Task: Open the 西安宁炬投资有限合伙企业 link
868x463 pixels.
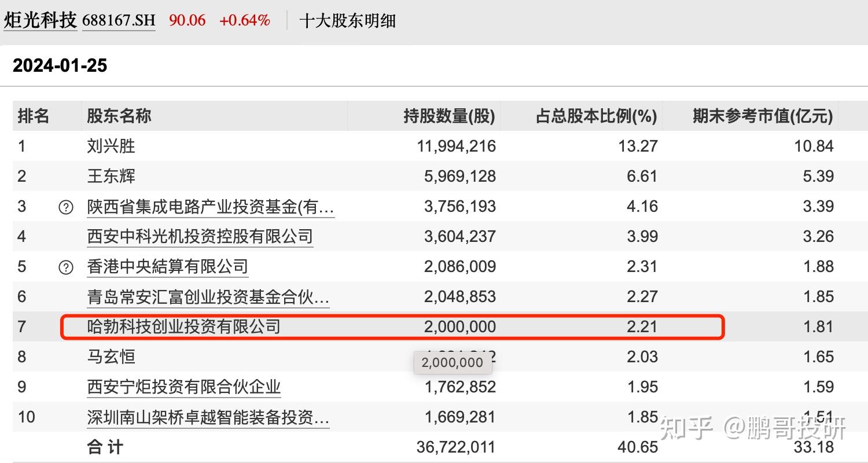Action: tap(183, 387)
